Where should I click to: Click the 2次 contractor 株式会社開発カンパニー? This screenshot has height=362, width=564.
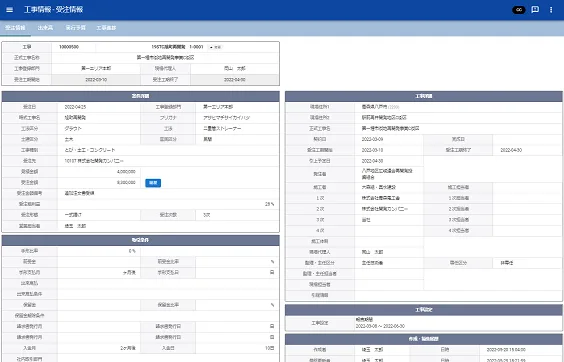385,209
